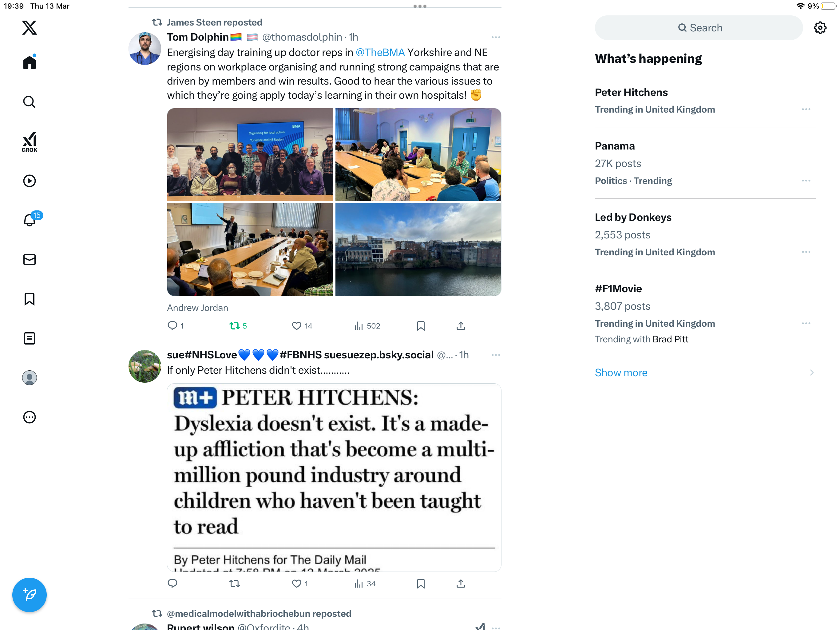The height and width of the screenshot is (630, 840).
Task: Share sue#NHSLove's post
Action: pos(461,583)
